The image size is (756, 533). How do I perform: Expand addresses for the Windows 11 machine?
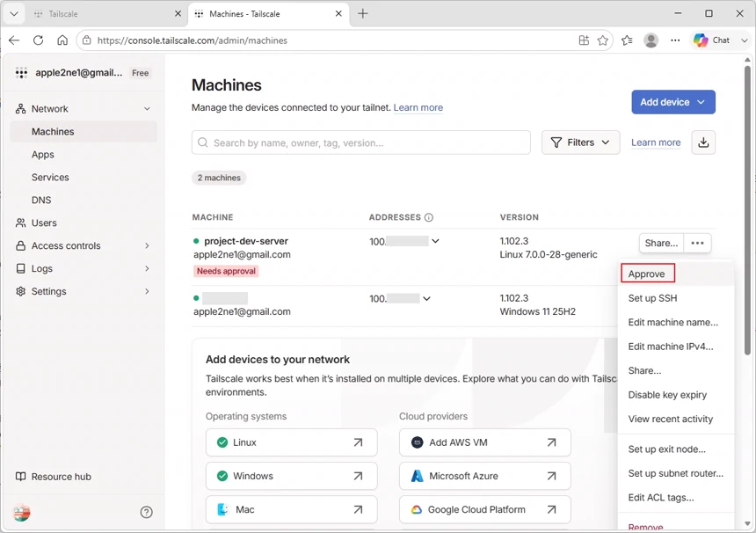tap(426, 298)
